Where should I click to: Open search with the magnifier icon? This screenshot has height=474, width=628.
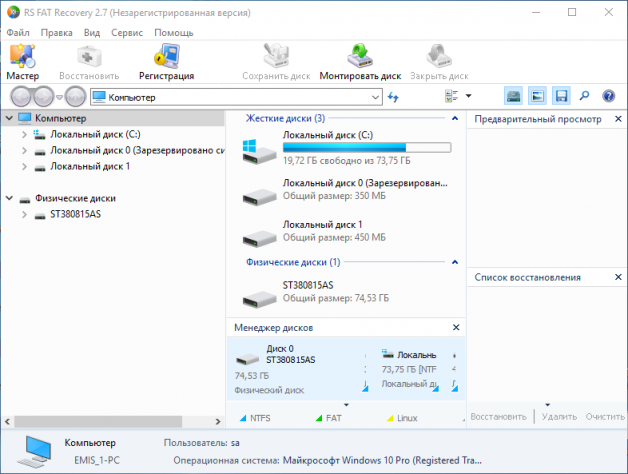point(584,96)
